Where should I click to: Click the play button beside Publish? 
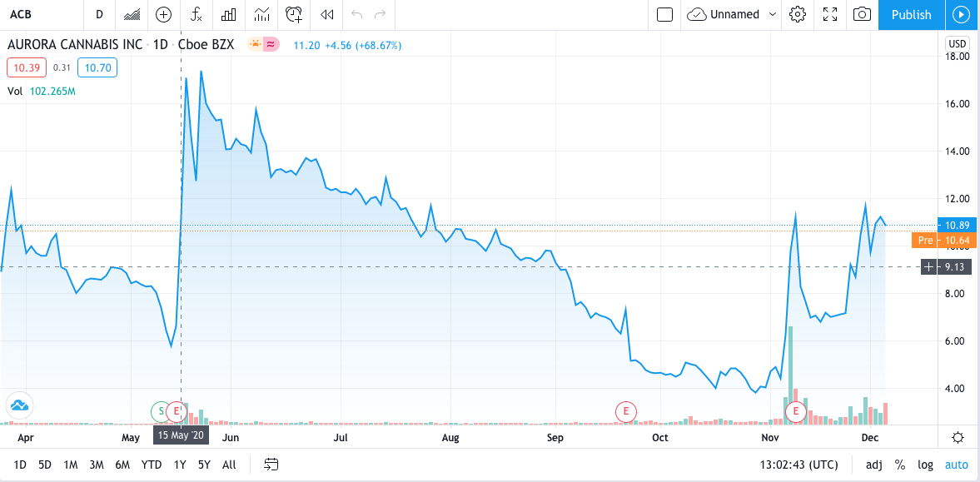[x=959, y=14]
